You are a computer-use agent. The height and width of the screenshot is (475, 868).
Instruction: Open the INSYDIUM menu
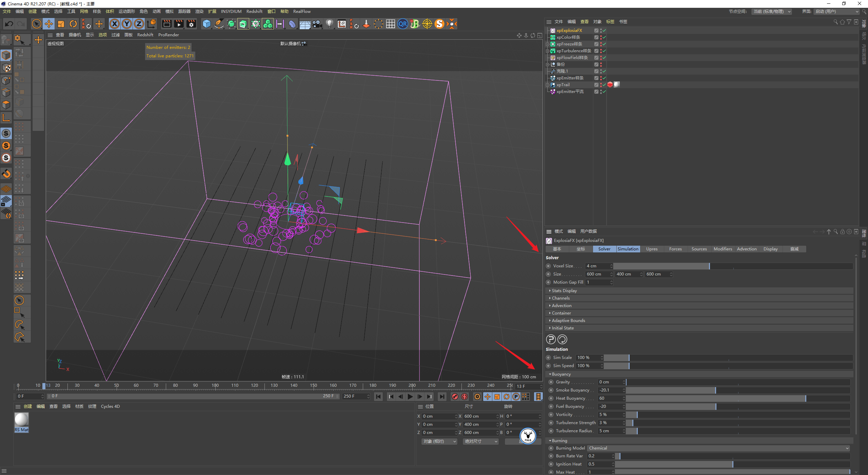[231, 12]
